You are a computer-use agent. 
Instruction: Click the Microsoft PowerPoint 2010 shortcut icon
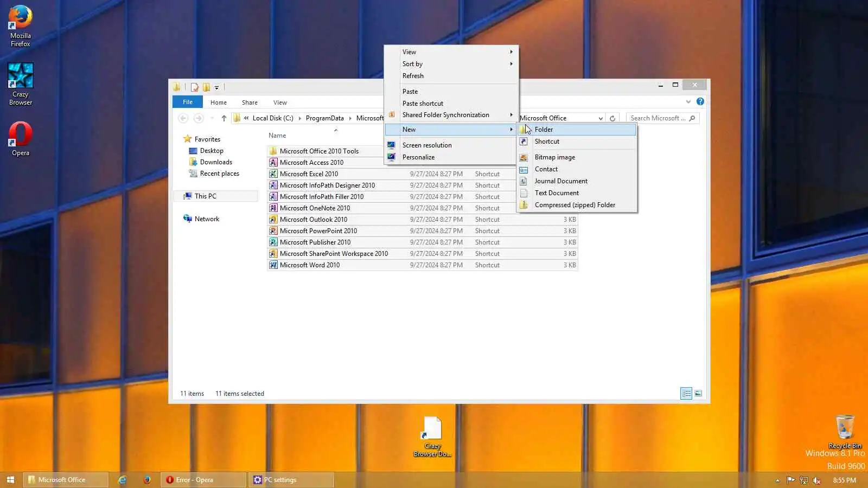coord(273,231)
